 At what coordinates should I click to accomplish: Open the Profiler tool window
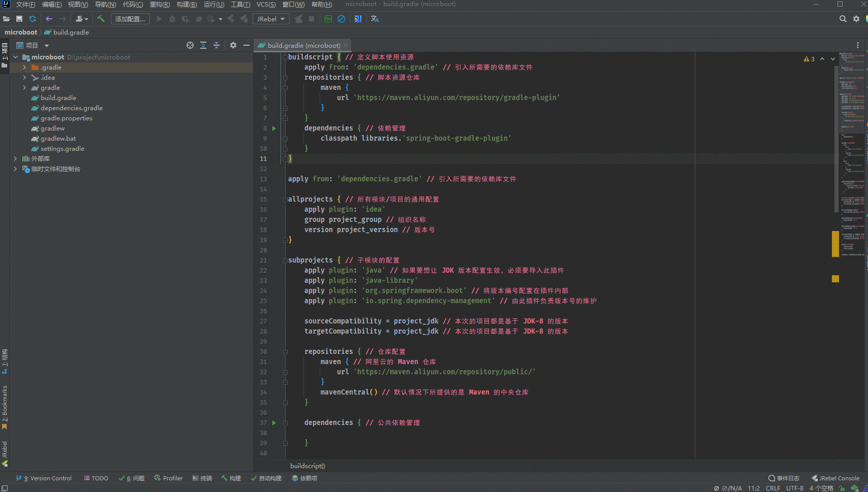click(x=168, y=478)
